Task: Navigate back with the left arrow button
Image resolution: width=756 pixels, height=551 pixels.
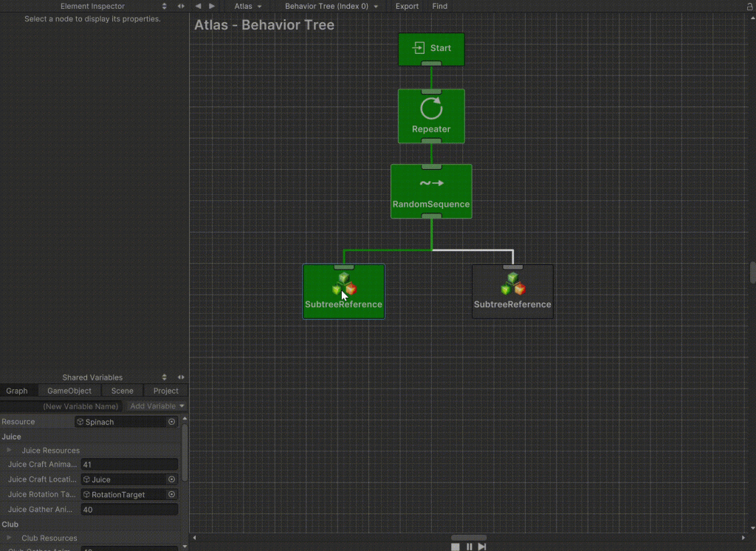Action: pyautogui.click(x=198, y=6)
